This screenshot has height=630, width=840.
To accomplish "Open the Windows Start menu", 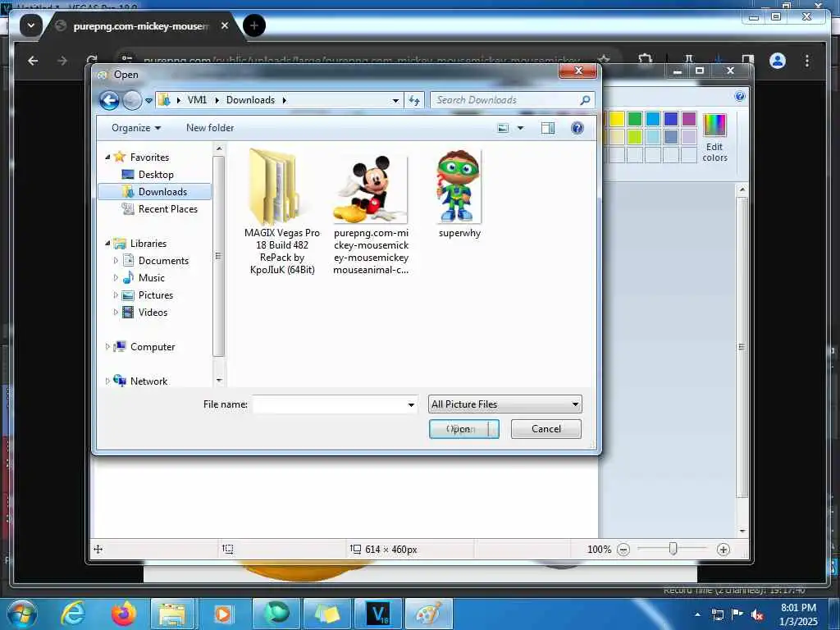I will coord(21,614).
